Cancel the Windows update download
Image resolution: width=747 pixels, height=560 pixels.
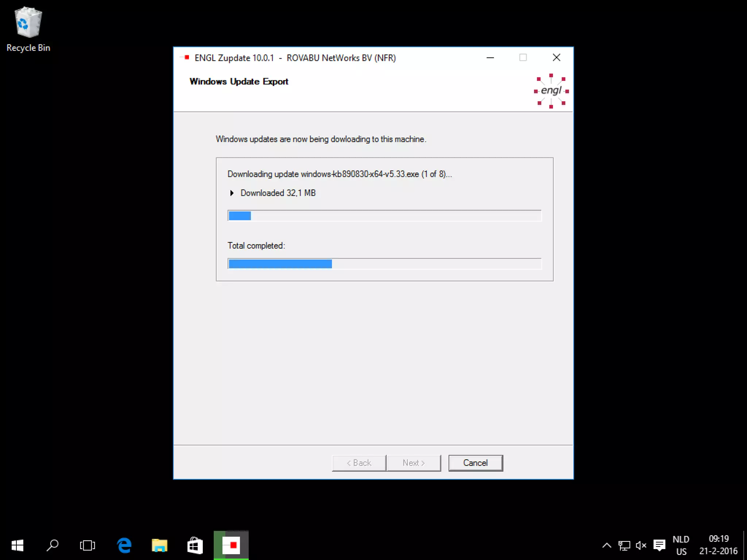(x=476, y=463)
